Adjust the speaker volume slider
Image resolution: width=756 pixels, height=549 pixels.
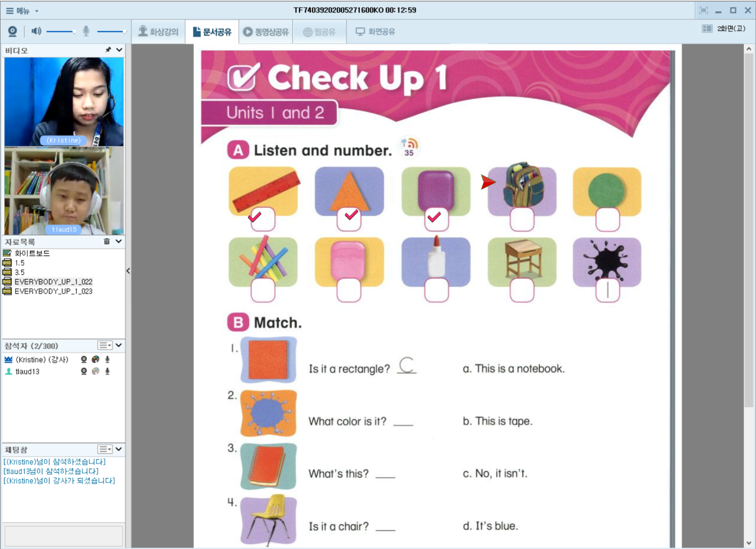point(61,31)
